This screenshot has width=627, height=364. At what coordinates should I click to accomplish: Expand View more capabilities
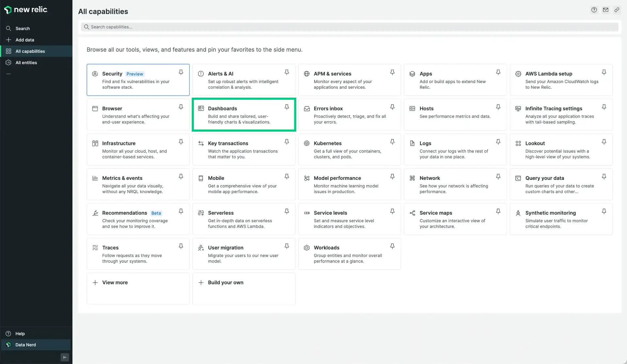click(115, 282)
